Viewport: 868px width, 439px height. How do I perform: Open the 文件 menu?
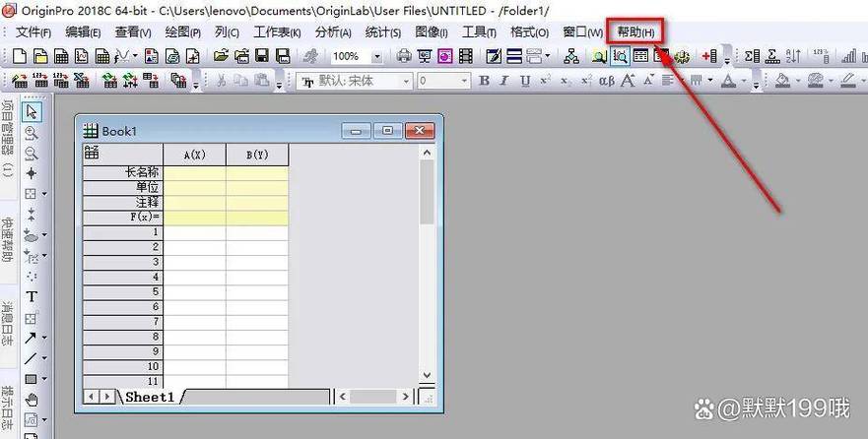coord(33,32)
